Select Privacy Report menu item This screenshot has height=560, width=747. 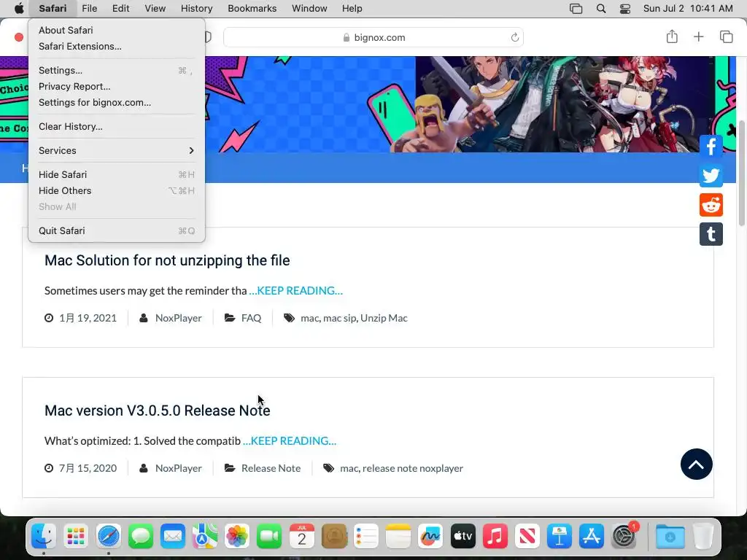[117, 86]
